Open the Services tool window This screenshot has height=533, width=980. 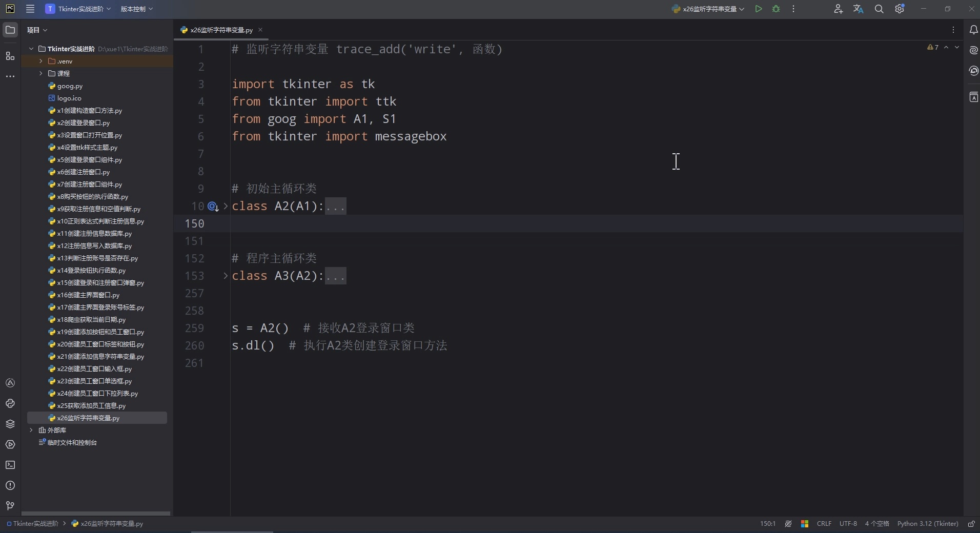point(10,445)
